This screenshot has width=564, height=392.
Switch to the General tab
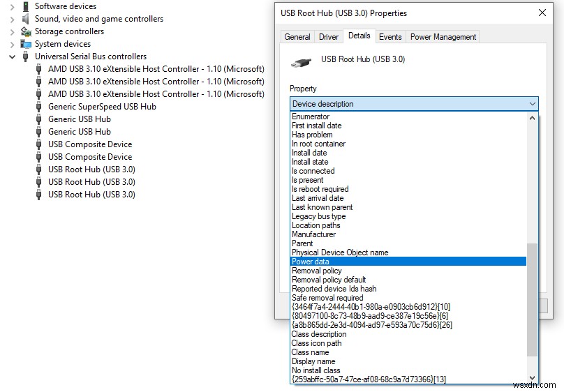[x=297, y=37]
